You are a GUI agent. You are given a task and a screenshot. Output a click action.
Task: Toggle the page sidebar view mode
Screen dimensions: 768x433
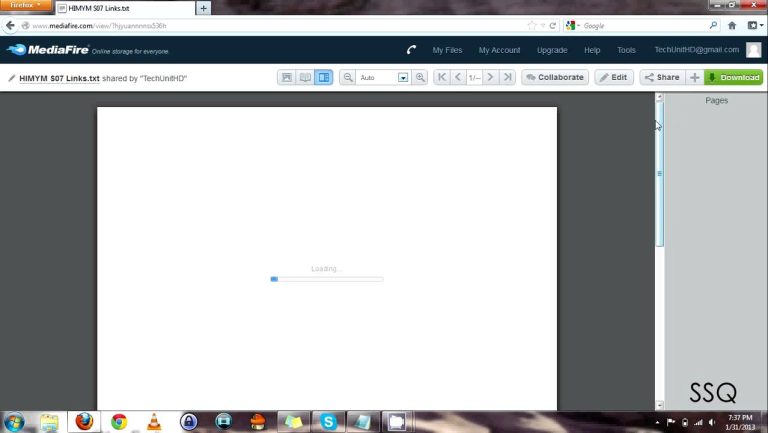[x=323, y=77]
